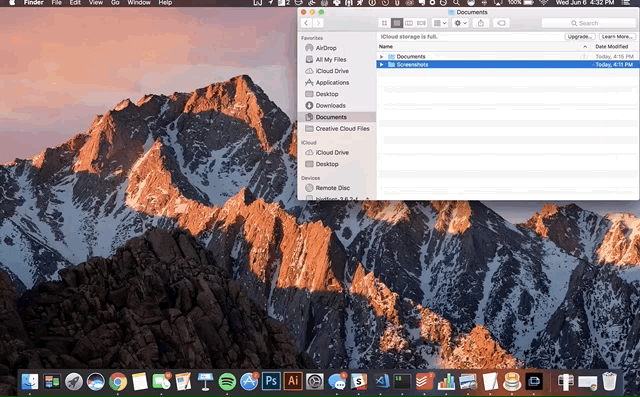The height and width of the screenshot is (397, 640).
Task: Open Downloads in the sidebar
Action: (x=330, y=106)
